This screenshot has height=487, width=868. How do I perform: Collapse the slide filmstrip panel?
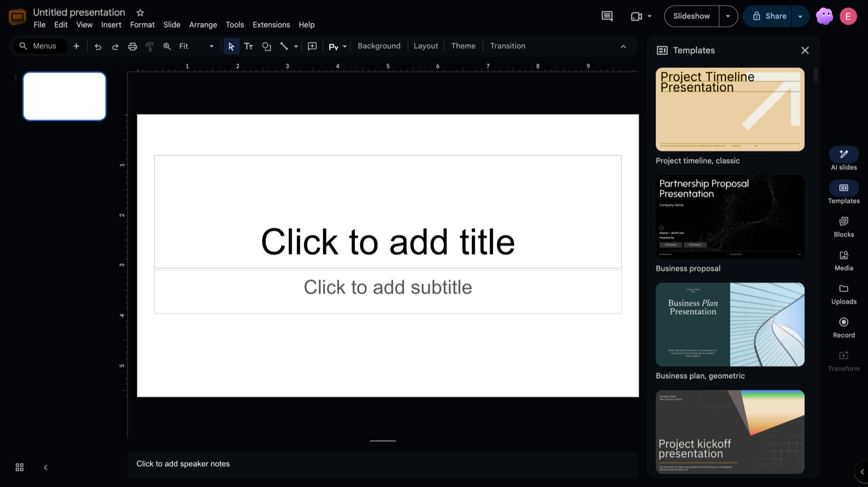point(46,467)
